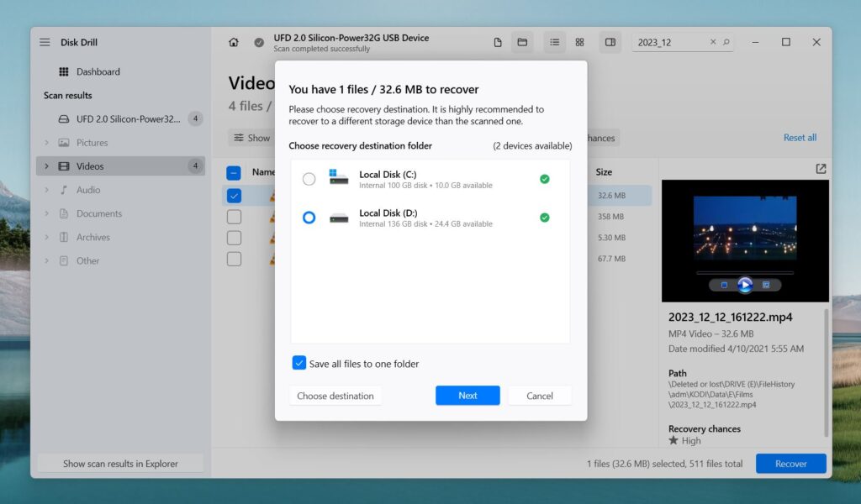861x504 pixels.
Task: Switch to grid view in the toolbar
Action: (x=579, y=41)
